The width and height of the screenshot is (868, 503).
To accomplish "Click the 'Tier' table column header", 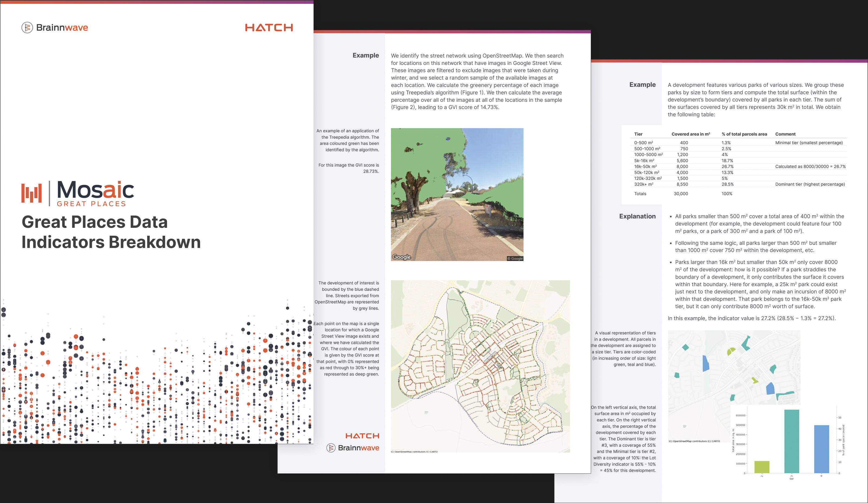I will (x=638, y=134).
